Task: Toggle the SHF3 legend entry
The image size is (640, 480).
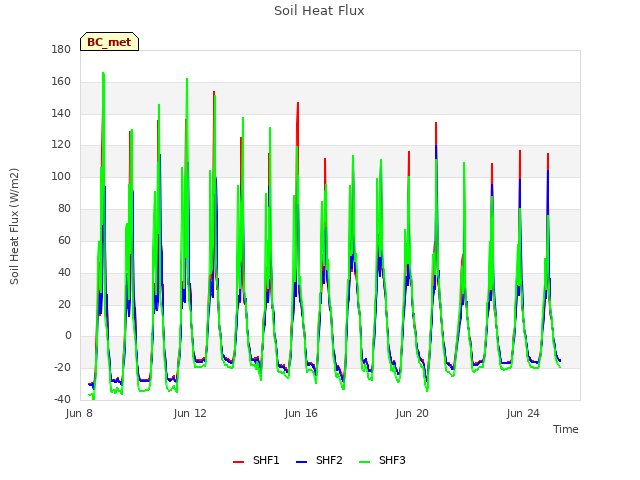Action: (x=382, y=460)
